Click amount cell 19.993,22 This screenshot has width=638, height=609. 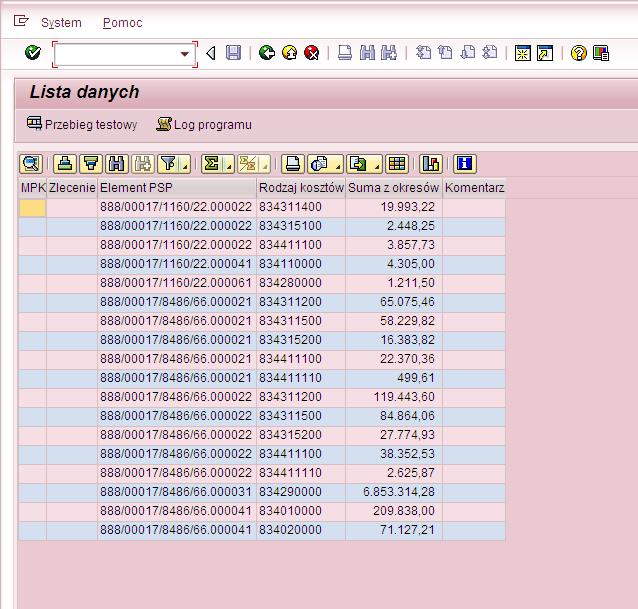pyautogui.click(x=394, y=207)
